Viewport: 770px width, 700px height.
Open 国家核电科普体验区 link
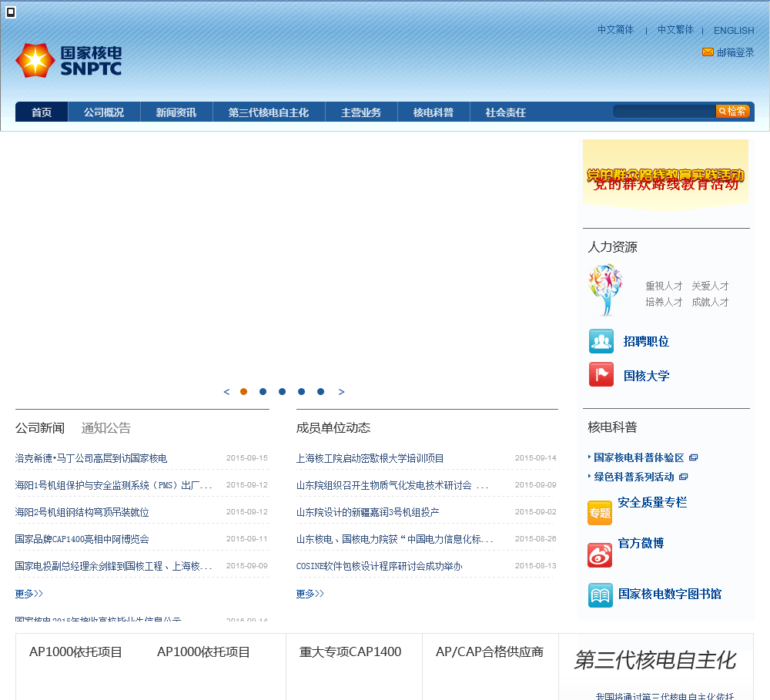click(x=639, y=458)
